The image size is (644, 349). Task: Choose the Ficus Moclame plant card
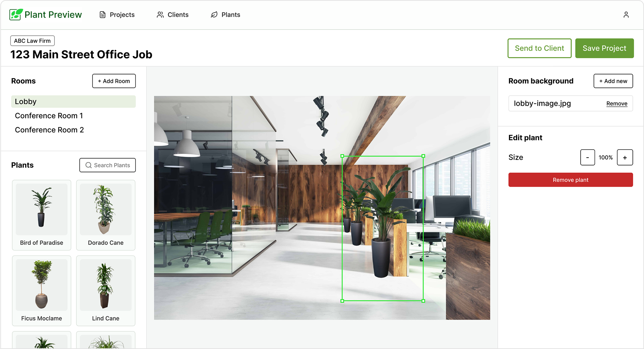41,291
